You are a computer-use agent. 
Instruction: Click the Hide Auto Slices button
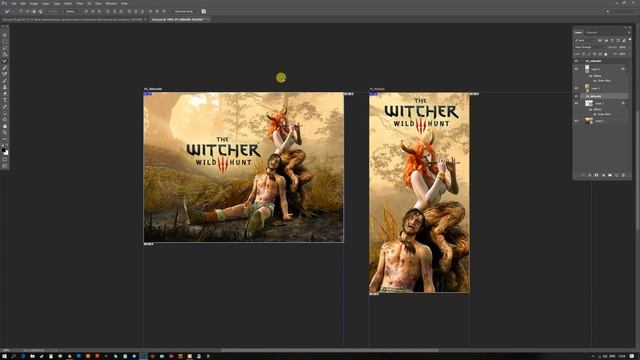coord(184,11)
